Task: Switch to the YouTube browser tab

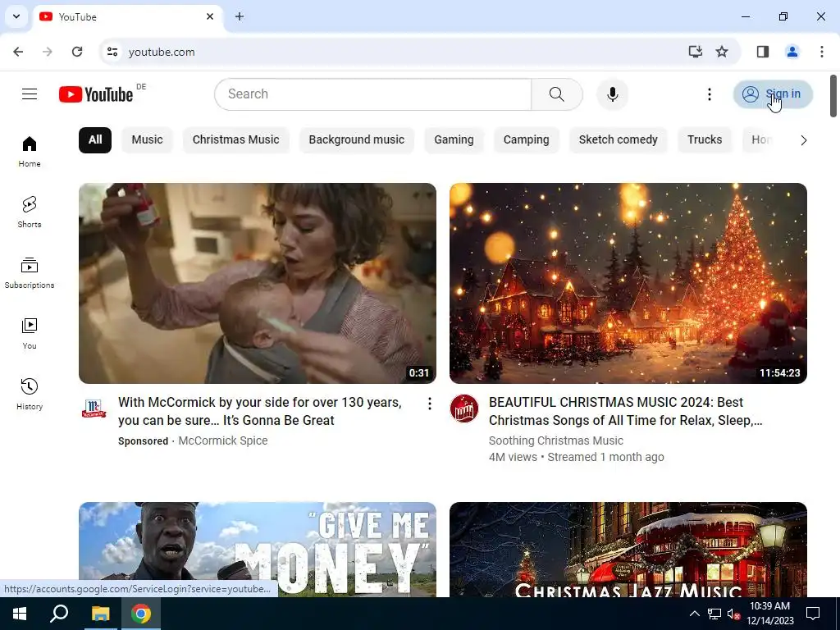Action: pos(128,16)
